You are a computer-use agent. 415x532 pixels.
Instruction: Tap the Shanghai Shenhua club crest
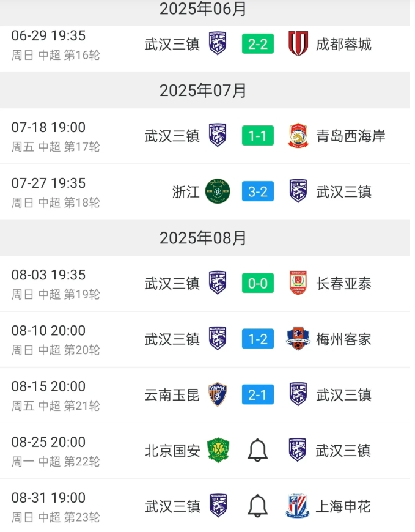(x=298, y=506)
